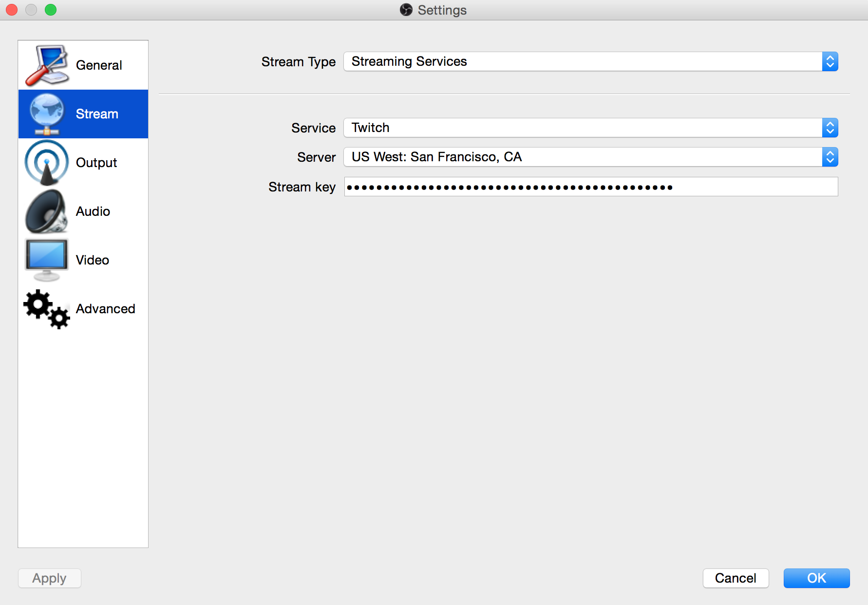868x605 pixels.
Task: Click the Stream globe icon
Action: click(46, 114)
